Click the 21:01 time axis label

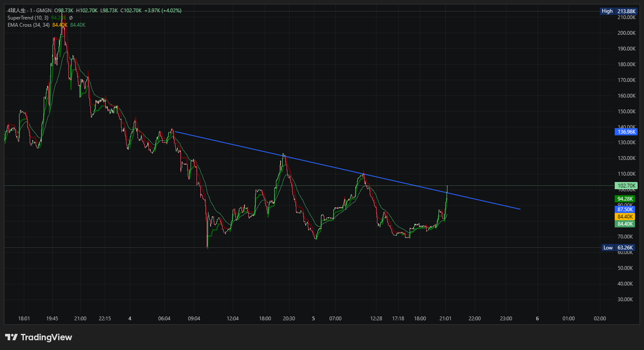point(445,318)
